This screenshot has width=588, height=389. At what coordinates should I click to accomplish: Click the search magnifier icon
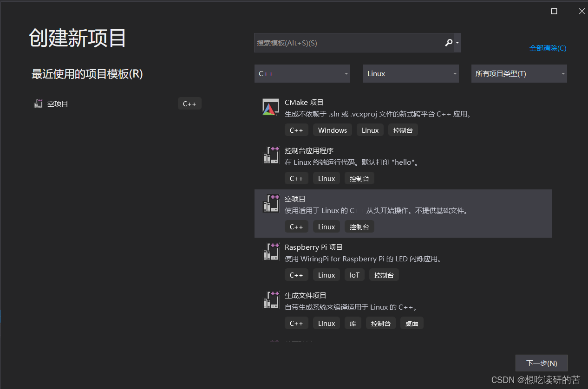pos(447,43)
